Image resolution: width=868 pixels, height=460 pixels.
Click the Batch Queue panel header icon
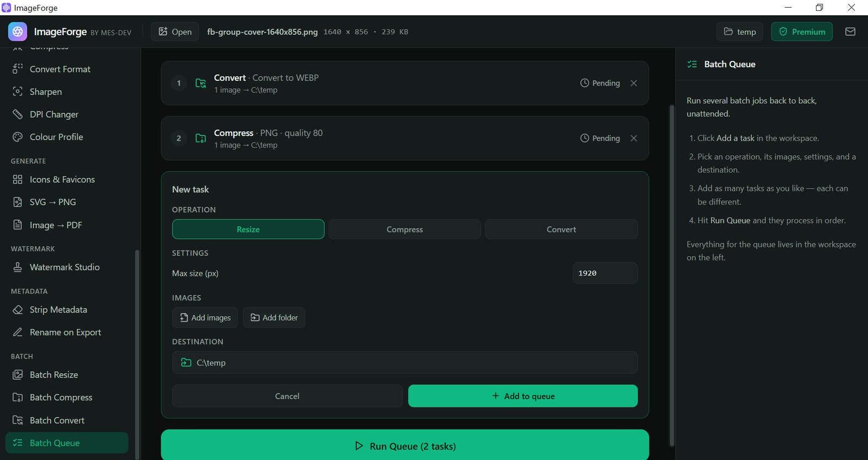692,64
